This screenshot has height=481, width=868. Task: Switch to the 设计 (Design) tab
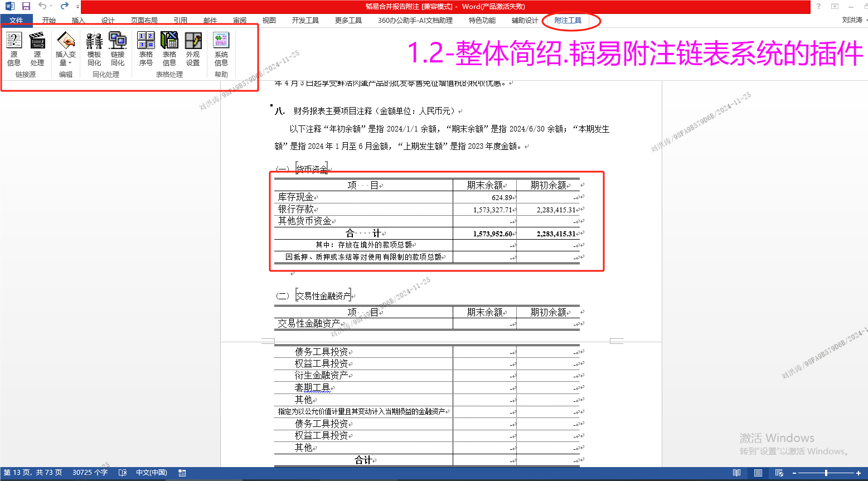pos(108,21)
